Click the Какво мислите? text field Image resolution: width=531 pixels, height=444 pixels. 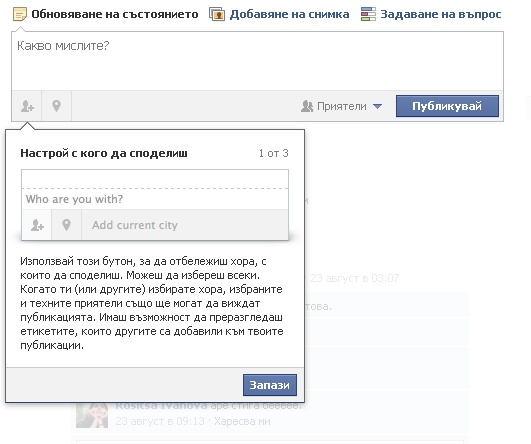point(257,61)
